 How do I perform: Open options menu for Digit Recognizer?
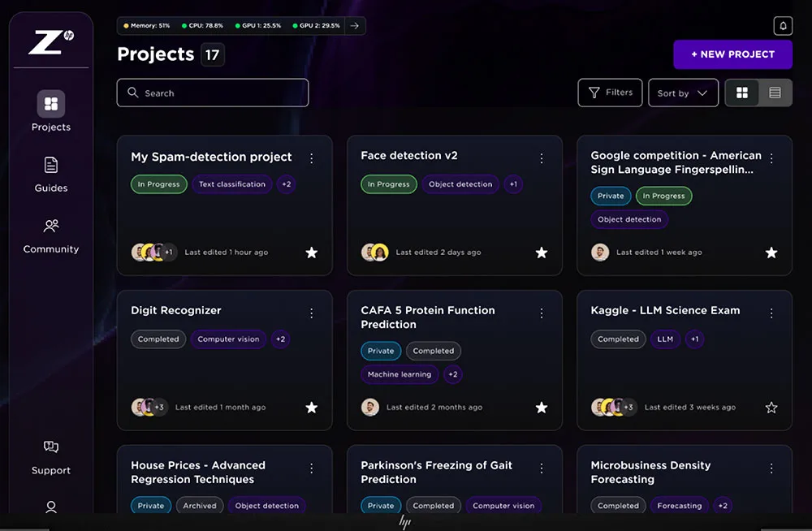pyautogui.click(x=311, y=313)
